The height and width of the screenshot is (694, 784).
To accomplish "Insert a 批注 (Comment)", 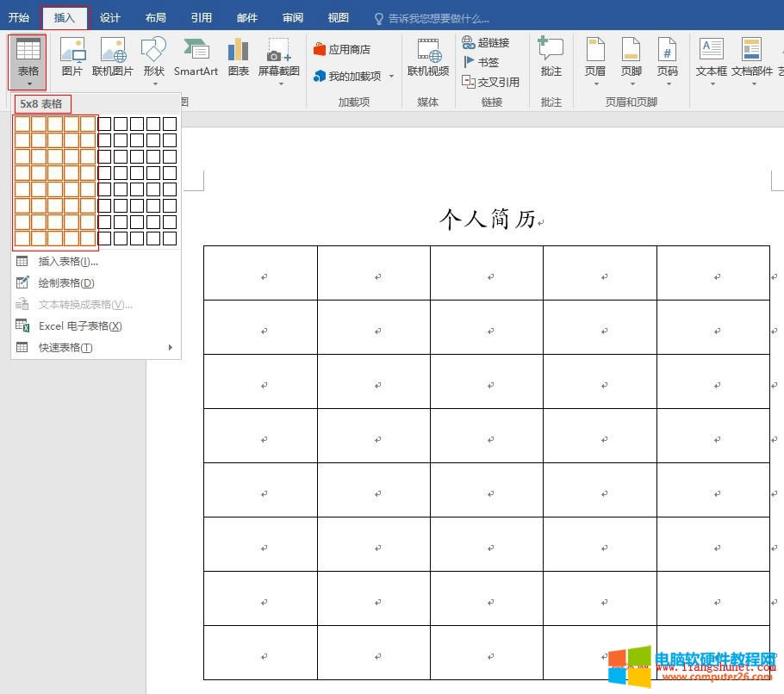I will click(x=551, y=60).
